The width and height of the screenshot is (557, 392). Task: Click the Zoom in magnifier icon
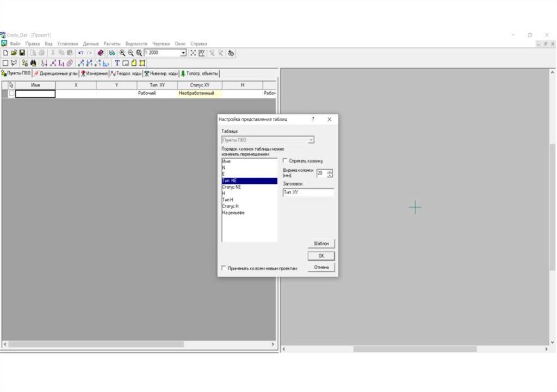(122, 53)
